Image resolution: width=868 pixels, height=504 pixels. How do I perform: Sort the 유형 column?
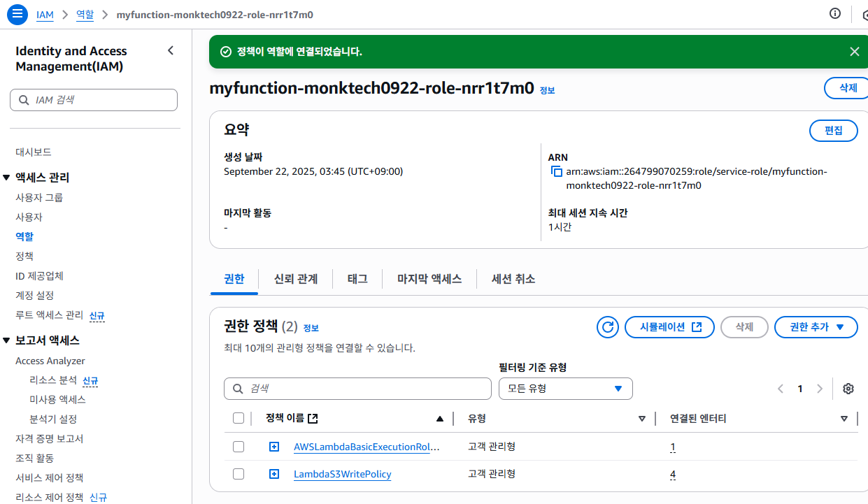point(642,419)
